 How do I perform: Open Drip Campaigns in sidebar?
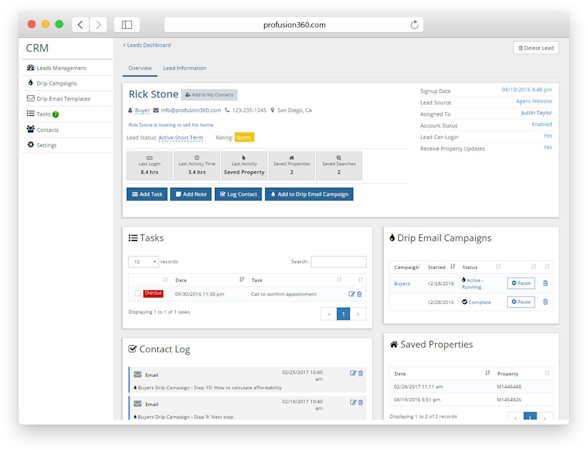coord(57,83)
